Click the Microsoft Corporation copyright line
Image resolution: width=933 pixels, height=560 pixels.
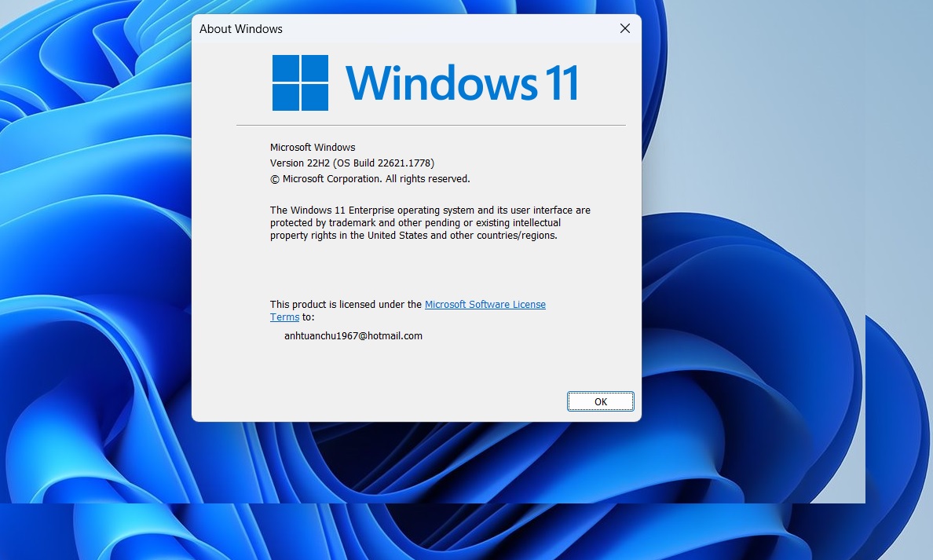(x=370, y=178)
